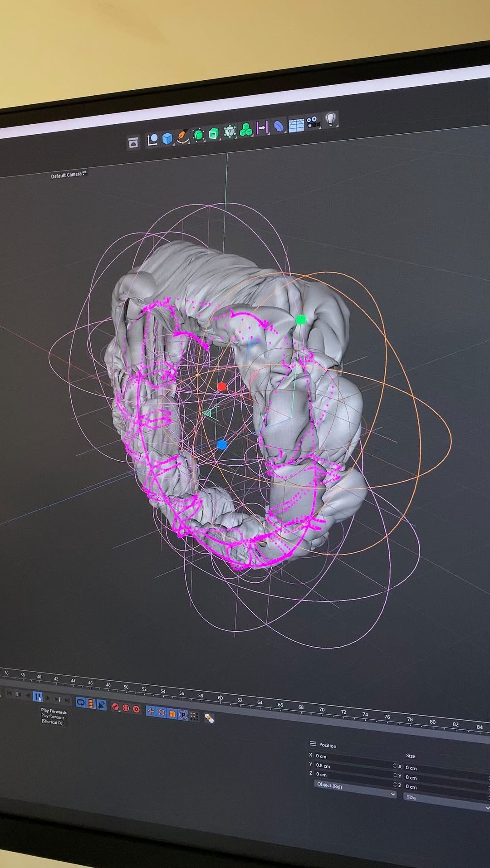Toggle autokeying red circular button

(x=126, y=708)
